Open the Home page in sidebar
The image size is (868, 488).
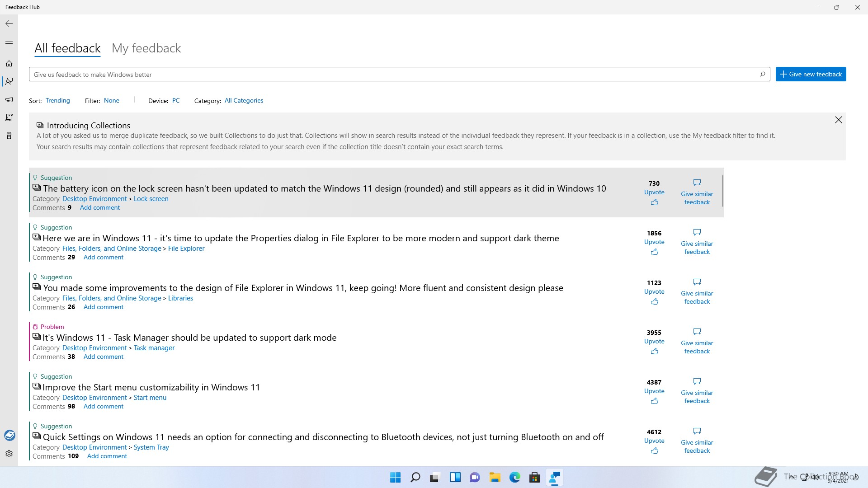coord(9,64)
